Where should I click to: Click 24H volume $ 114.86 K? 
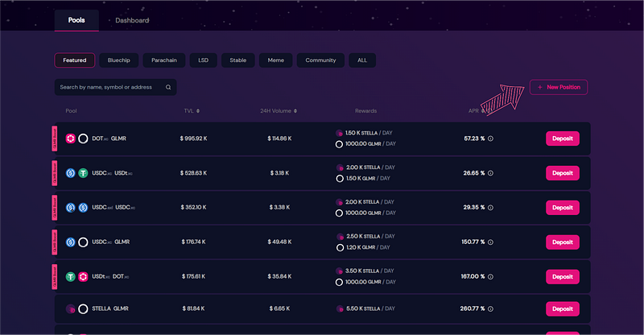[x=279, y=139]
